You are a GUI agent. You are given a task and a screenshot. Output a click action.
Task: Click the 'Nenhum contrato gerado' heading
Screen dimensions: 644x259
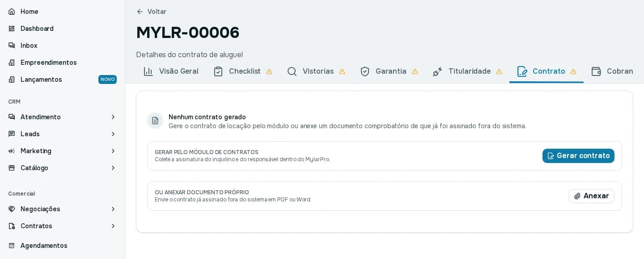[207, 117]
